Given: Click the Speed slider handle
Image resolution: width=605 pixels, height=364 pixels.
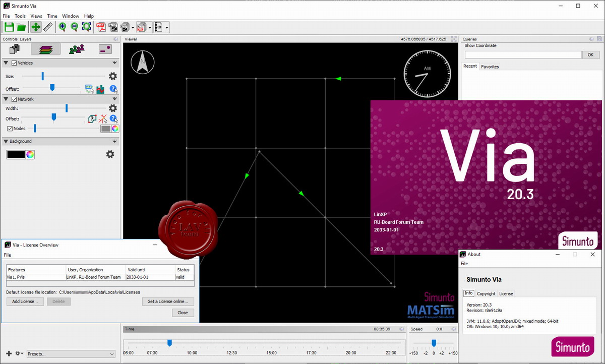Looking at the screenshot, I should [x=434, y=343].
